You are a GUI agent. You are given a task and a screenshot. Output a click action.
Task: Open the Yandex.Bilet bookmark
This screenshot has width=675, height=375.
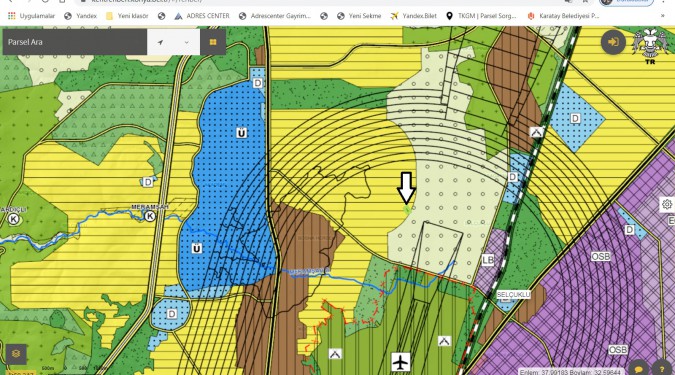click(413, 16)
